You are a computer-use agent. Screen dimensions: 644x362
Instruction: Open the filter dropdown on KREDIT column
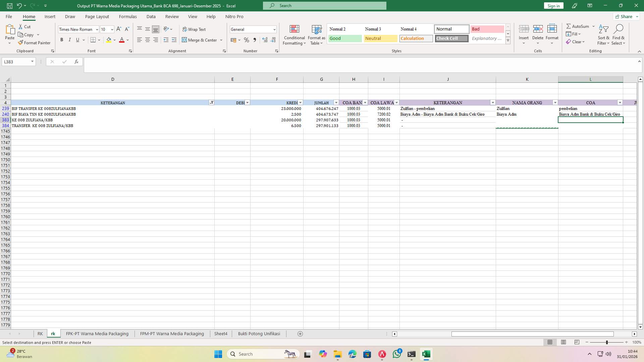click(x=300, y=103)
